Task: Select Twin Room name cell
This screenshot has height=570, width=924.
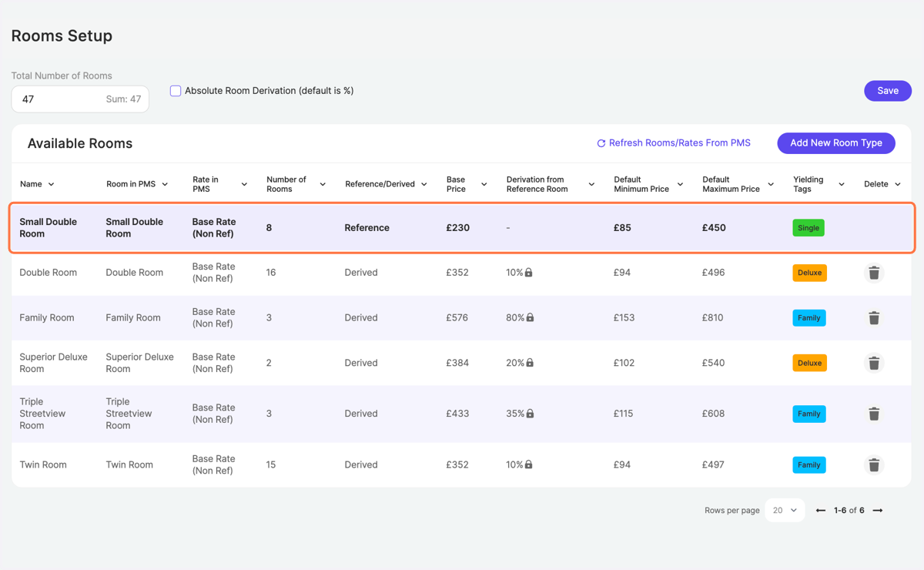Action: coord(43,464)
